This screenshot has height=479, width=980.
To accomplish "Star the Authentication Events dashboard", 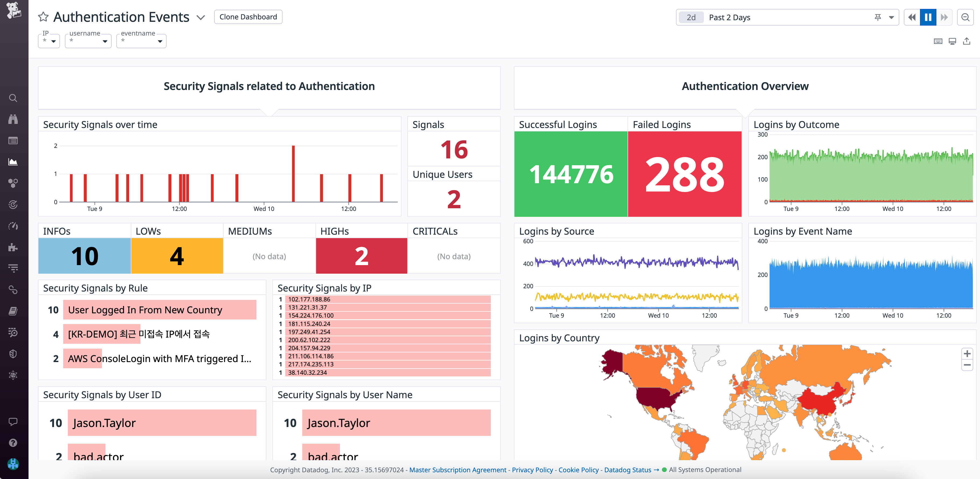I will (x=43, y=17).
